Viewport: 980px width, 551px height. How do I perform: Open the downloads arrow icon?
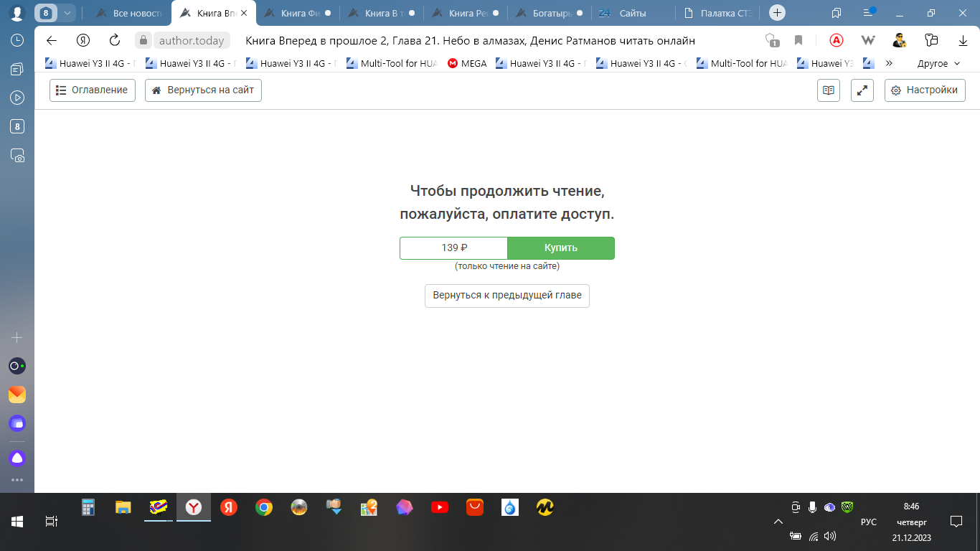tap(962, 41)
